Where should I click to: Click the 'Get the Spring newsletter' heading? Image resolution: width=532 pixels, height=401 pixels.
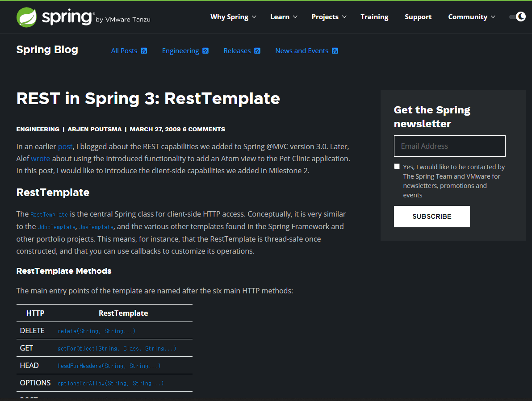coord(432,117)
